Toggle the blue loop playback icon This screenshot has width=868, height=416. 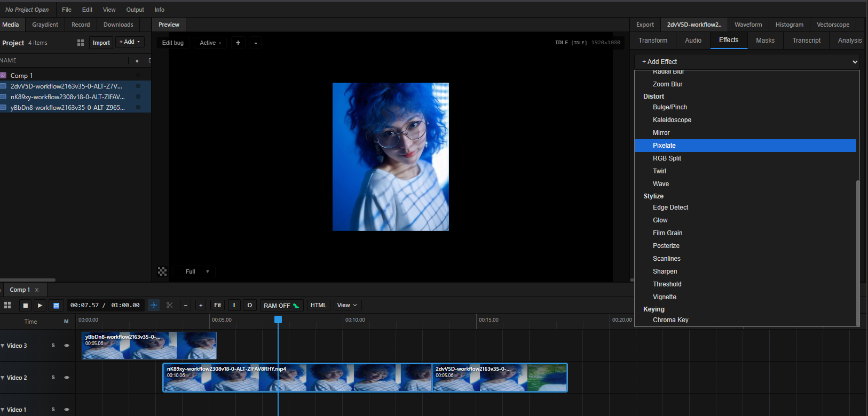(x=56, y=306)
